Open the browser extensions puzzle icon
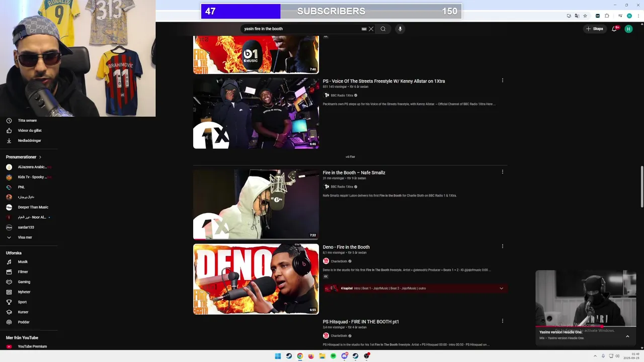Image resolution: width=644 pixels, height=362 pixels. [x=607, y=16]
